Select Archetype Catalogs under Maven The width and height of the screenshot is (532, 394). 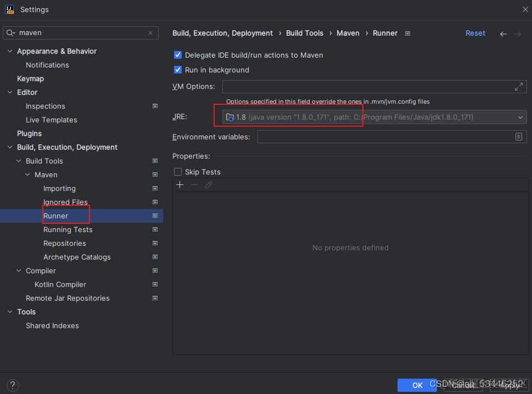pyautogui.click(x=77, y=257)
